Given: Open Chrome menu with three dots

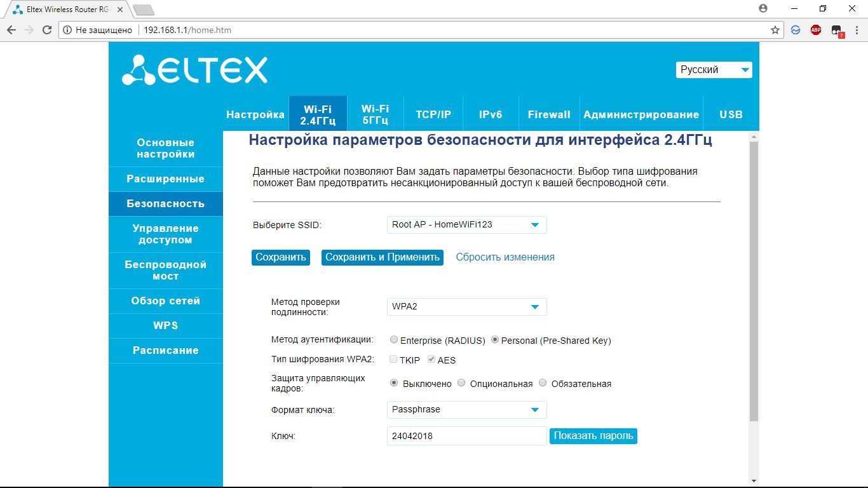Looking at the screenshot, I should click(x=857, y=30).
